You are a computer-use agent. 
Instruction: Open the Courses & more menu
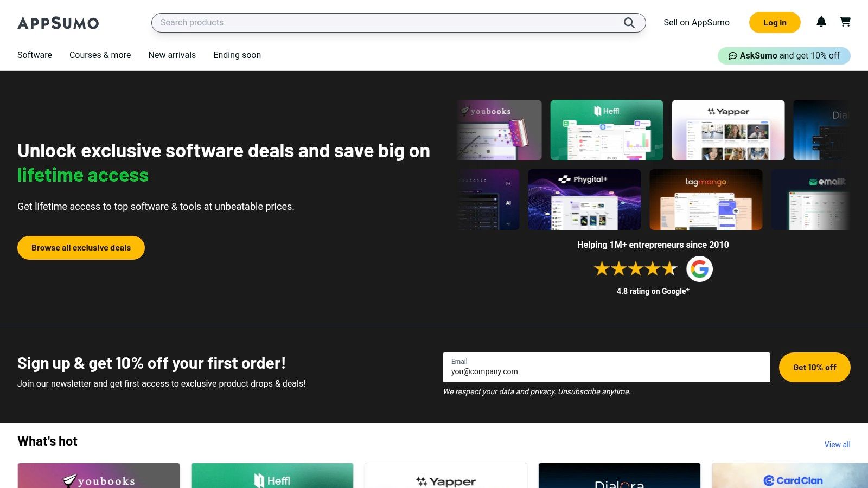point(100,55)
